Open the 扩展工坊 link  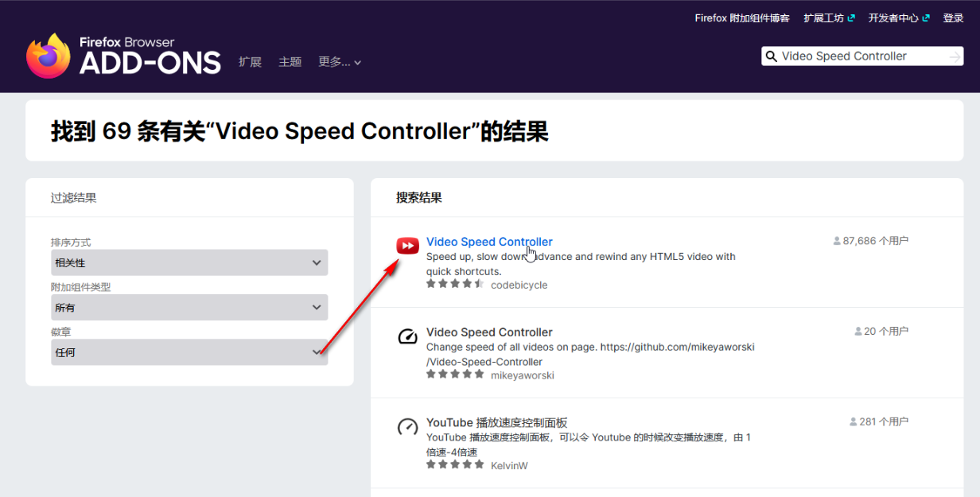point(829,17)
